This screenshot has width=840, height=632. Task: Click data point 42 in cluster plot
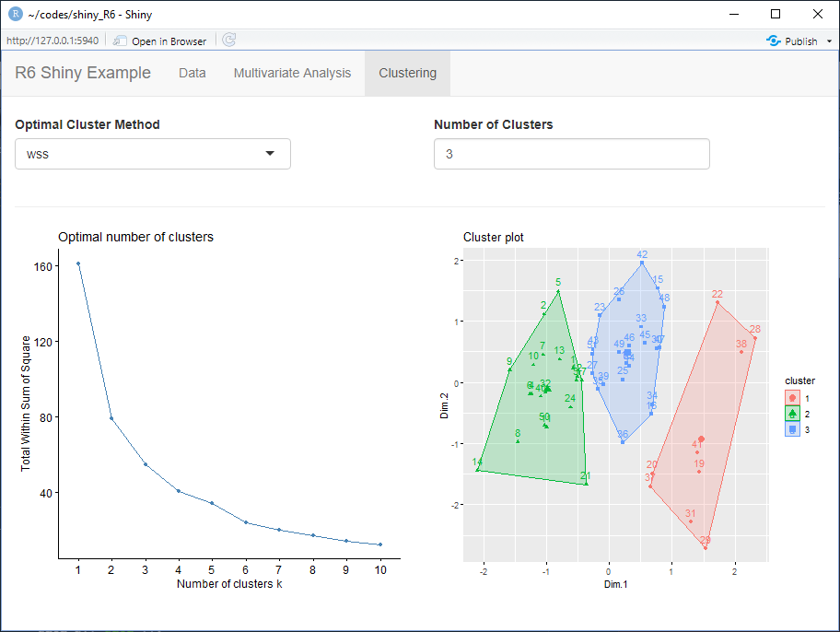[x=642, y=263]
